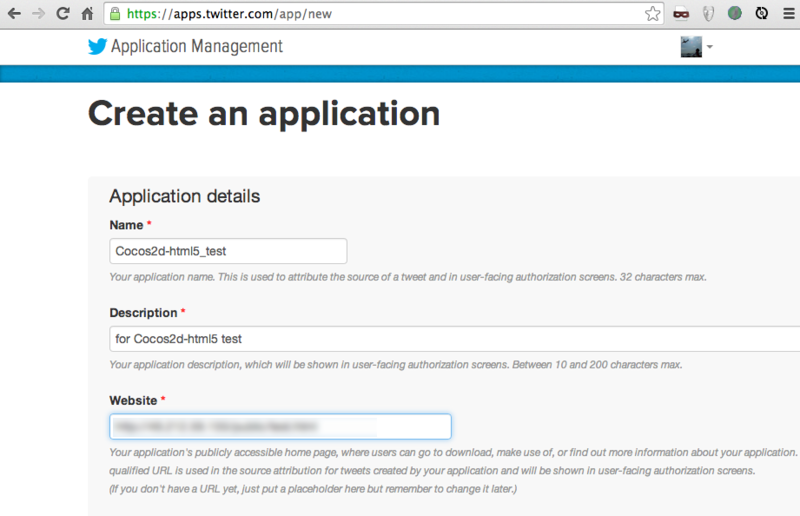Viewport: 800px width, 516px height.
Task: Click the red mask extension icon
Action: coord(681,14)
